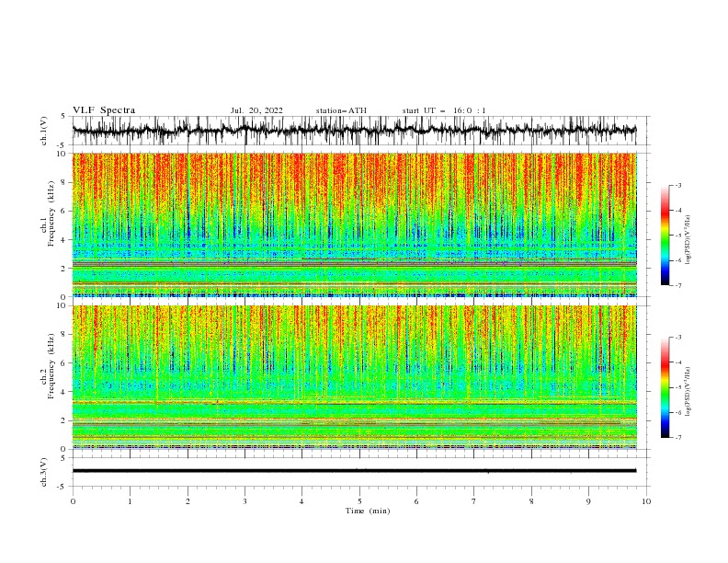The width and height of the screenshot is (728, 563).
Task: Click the log(PSD) label beside ch.2 color bar
Action: (688, 392)
